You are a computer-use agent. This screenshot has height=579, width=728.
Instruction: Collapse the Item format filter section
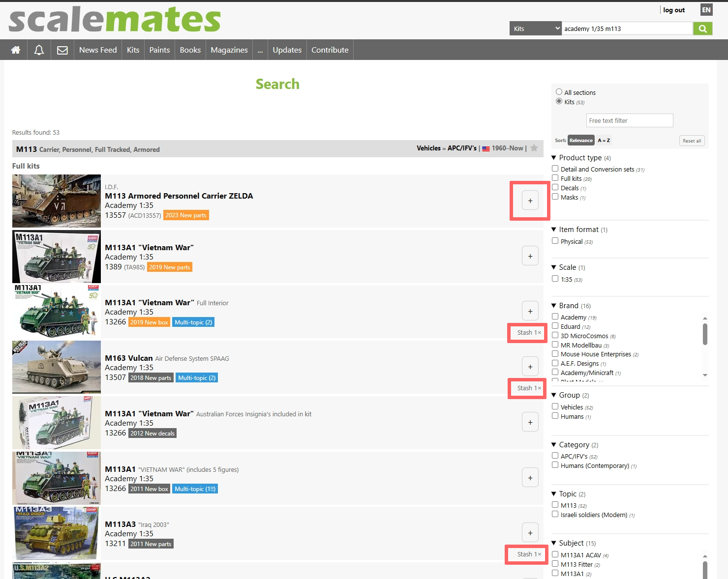(554, 230)
